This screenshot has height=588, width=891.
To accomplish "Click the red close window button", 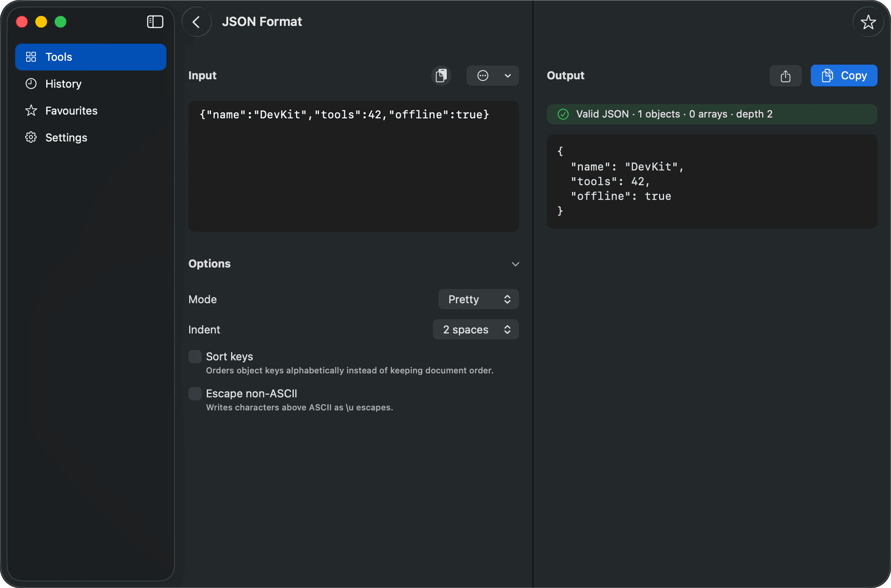I will click(x=22, y=22).
